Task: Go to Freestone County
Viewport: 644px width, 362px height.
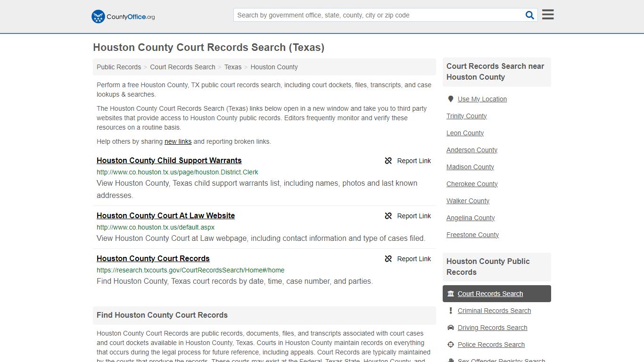Action: pos(473,235)
